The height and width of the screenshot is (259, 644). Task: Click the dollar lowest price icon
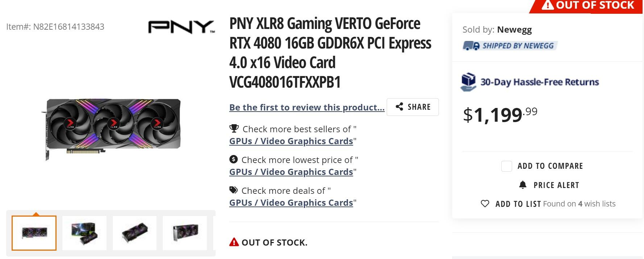pyautogui.click(x=233, y=159)
